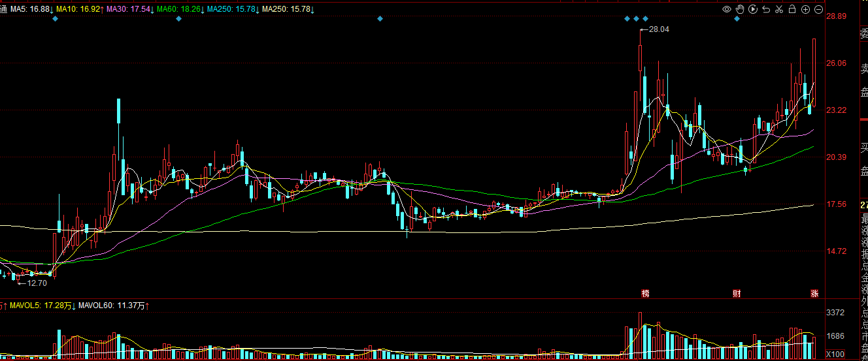Image resolution: width=868 pixels, height=361 pixels.
Task: Click the leftmost of the three clustered diamonds
Action: click(x=627, y=18)
